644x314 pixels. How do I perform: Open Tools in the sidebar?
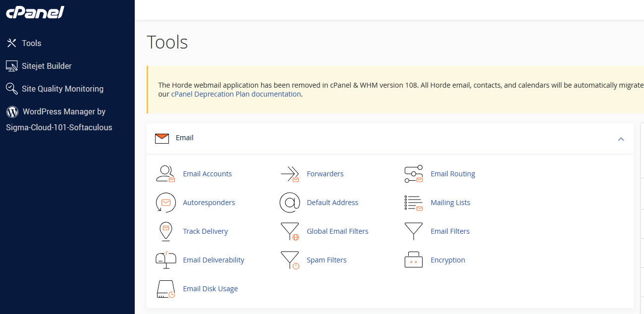tap(31, 43)
